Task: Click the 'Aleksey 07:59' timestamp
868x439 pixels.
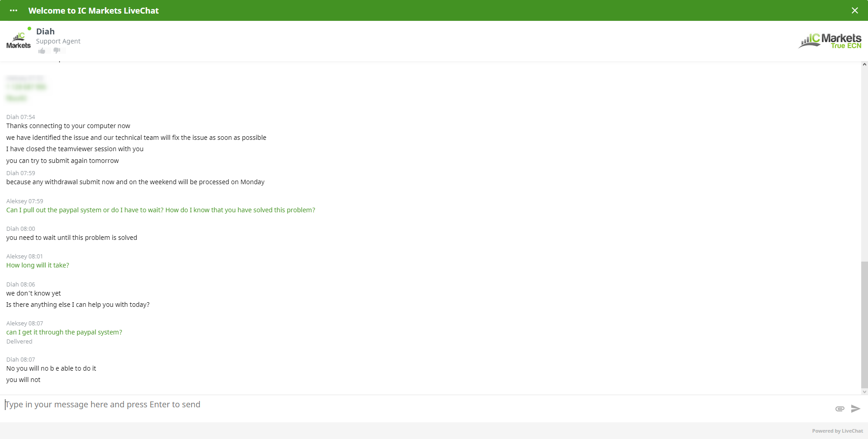Action: pyautogui.click(x=25, y=201)
